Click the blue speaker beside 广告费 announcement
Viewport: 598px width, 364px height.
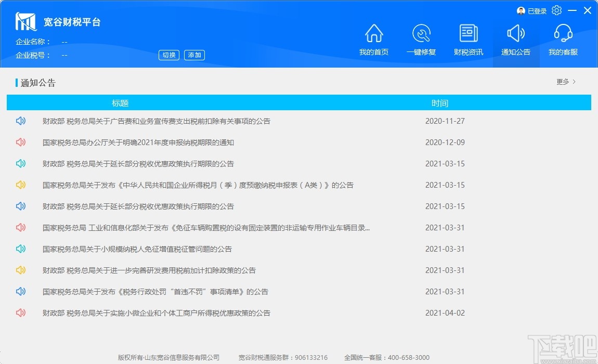[x=20, y=121]
